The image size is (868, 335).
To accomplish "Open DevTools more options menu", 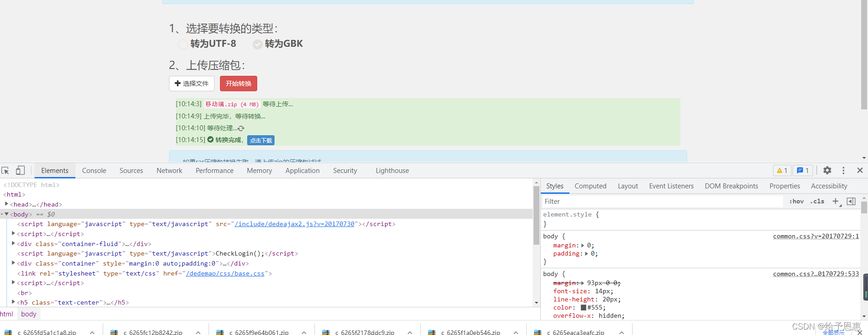I will (843, 170).
